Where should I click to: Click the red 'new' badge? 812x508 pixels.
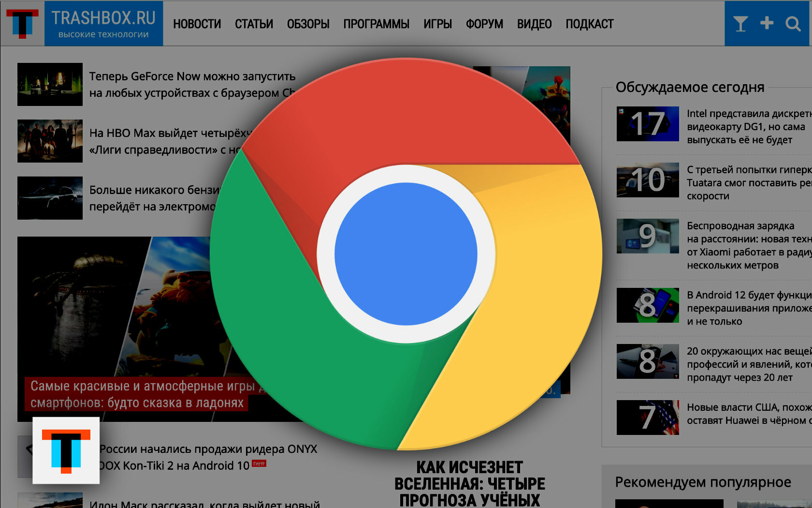coord(259,463)
